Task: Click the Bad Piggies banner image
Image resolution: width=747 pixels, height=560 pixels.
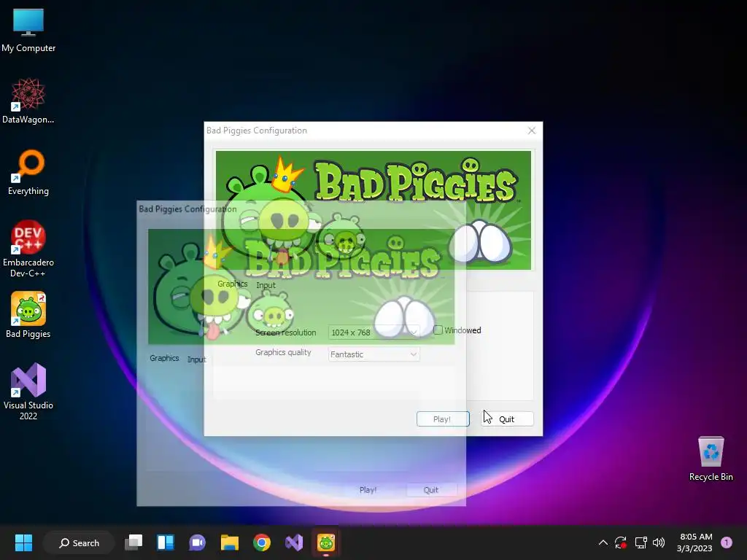Action: click(x=373, y=210)
